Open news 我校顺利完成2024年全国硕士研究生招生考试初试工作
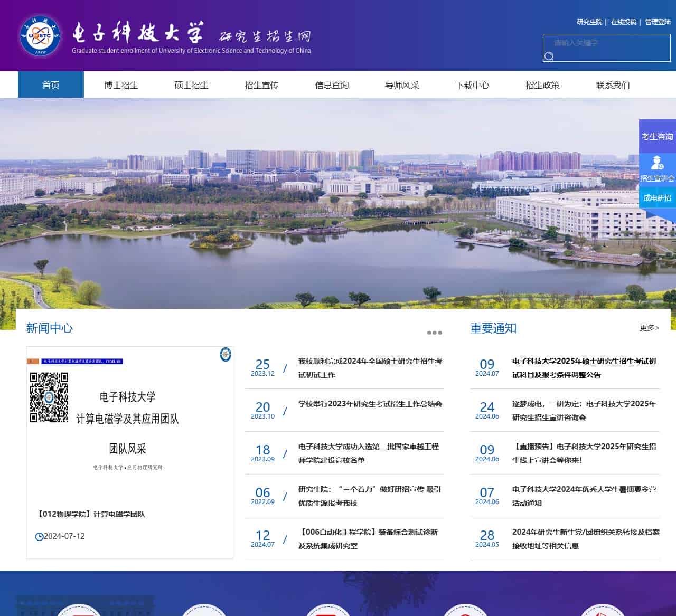676x616 pixels. (370, 368)
